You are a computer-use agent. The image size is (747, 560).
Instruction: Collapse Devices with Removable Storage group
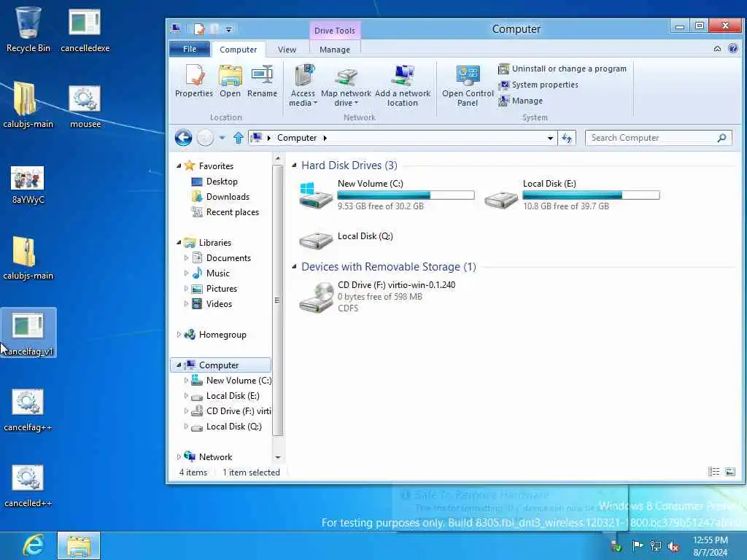(294, 267)
